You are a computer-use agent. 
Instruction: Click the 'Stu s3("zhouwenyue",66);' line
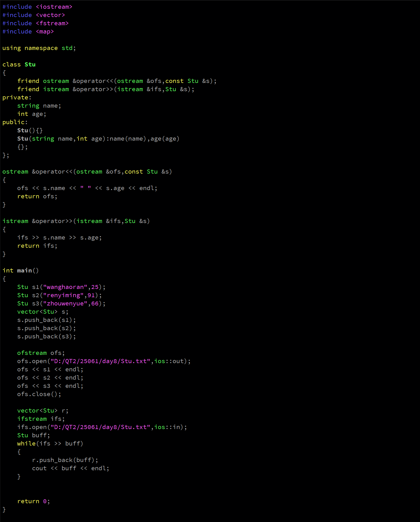(61, 304)
